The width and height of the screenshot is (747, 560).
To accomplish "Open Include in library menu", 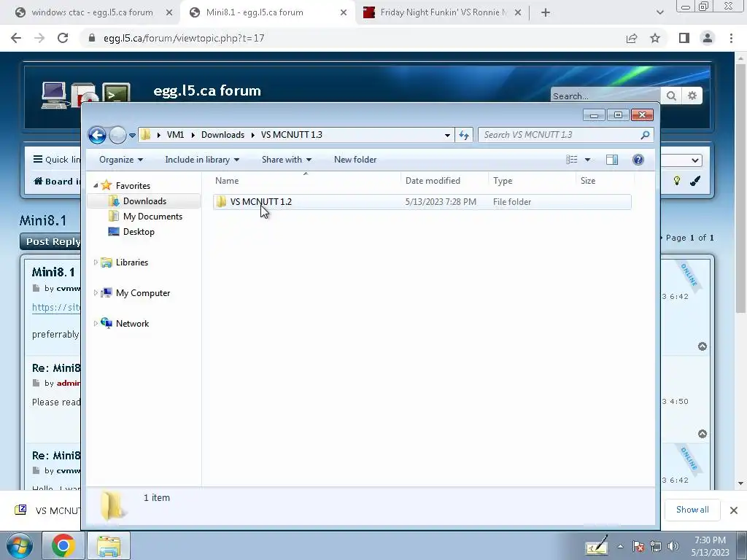I will 202,160.
